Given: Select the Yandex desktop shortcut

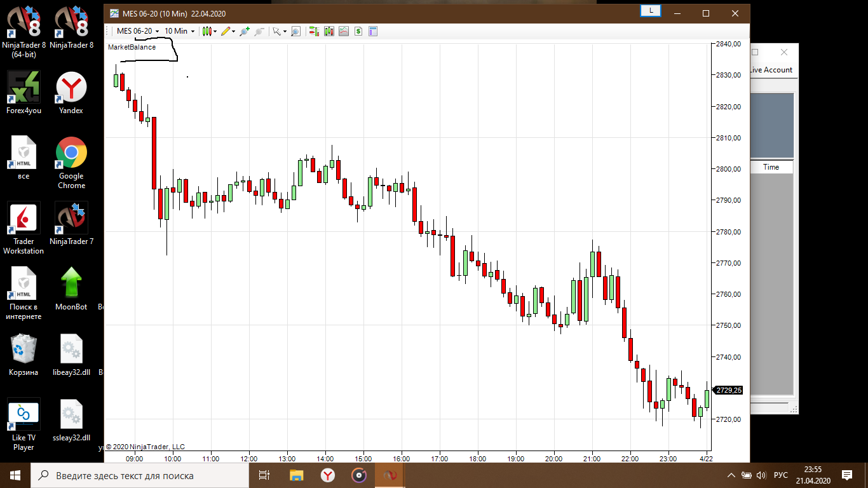Looking at the screenshot, I should pyautogui.click(x=71, y=93).
